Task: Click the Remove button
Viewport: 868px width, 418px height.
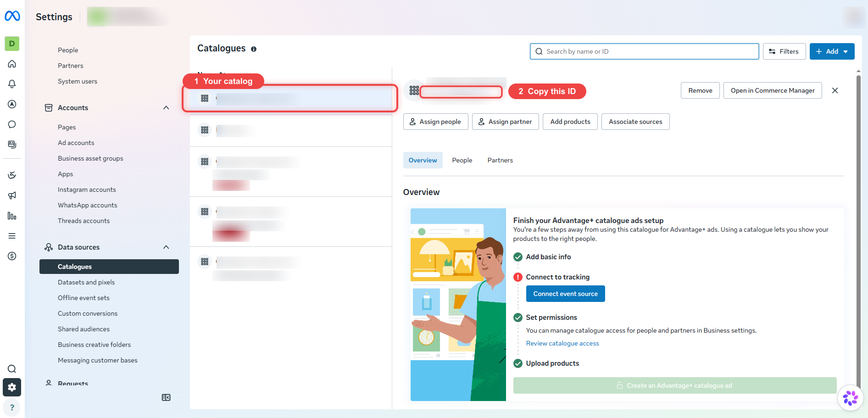Action: click(700, 90)
